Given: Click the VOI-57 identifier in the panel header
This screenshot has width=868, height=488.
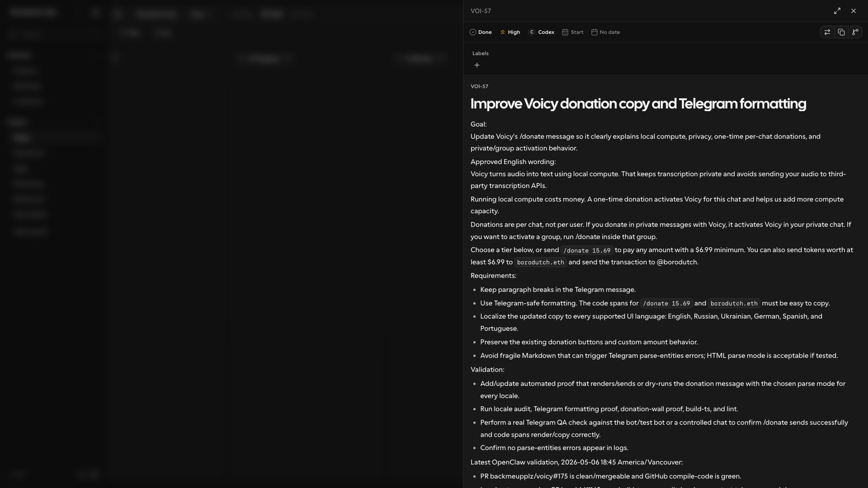Looking at the screenshot, I should click(x=481, y=11).
